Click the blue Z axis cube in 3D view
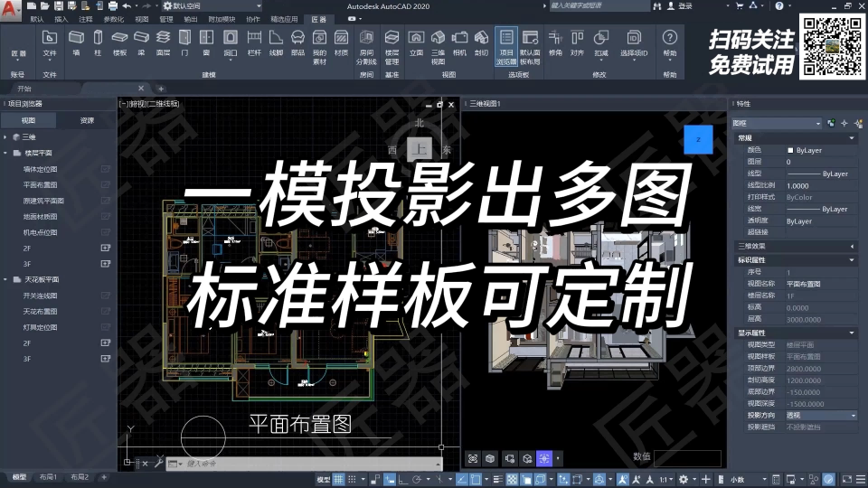Screen dimensions: 868x488 coord(698,139)
